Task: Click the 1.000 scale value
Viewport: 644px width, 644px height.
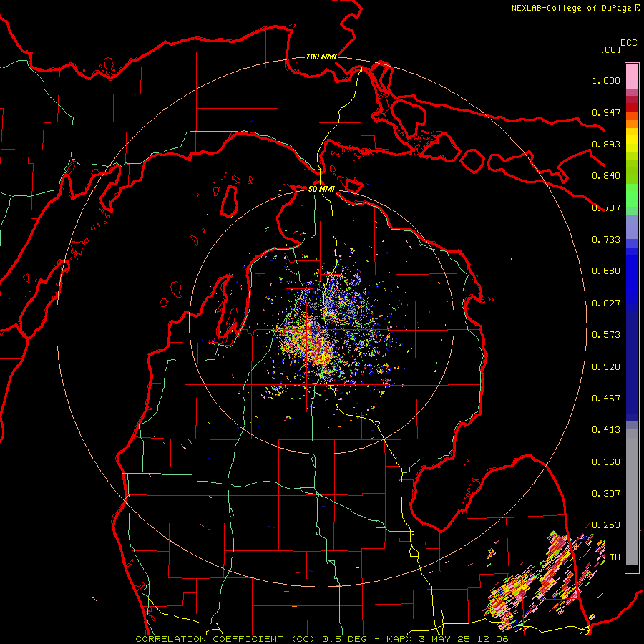Action: (606, 81)
